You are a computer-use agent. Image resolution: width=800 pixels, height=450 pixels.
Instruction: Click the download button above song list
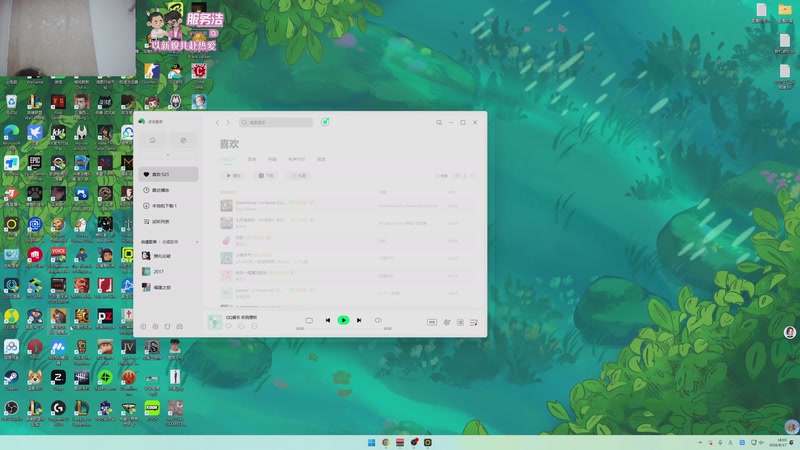point(266,176)
